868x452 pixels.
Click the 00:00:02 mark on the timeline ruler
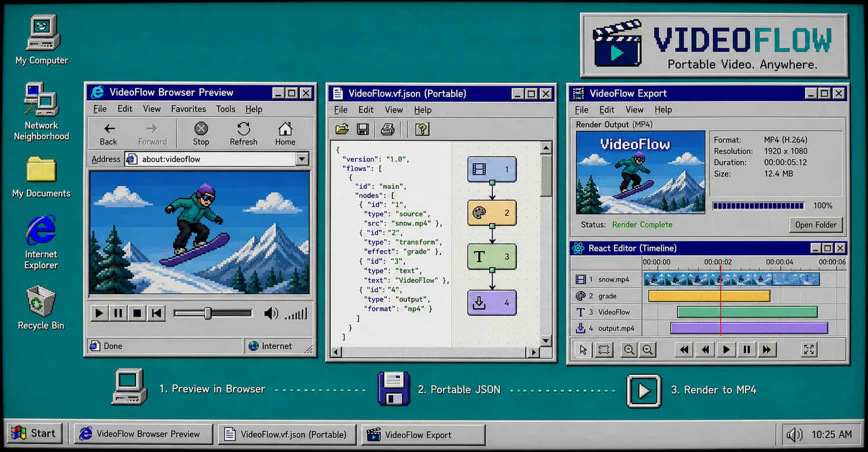(x=718, y=262)
